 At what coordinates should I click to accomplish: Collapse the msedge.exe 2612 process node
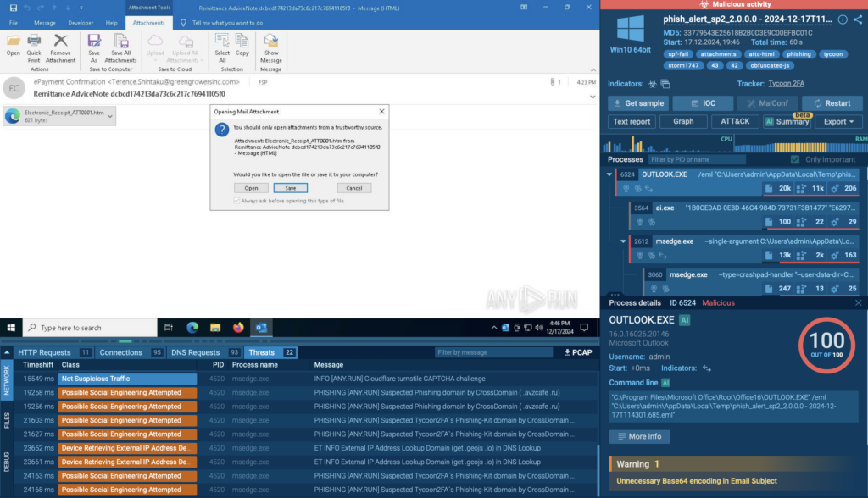tap(623, 241)
